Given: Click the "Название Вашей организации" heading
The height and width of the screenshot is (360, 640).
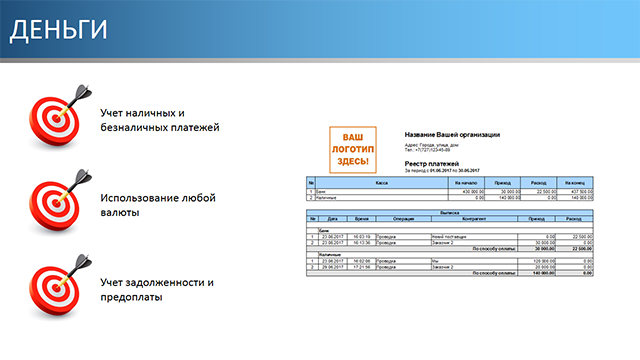Looking at the screenshot, I should coord(452,135).
